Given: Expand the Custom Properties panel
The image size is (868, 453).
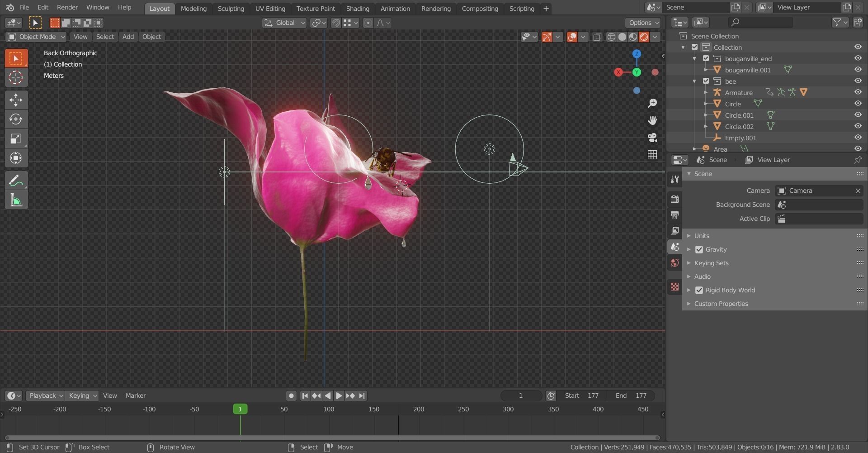Looking at the screenshot, I should pos(721,304).
